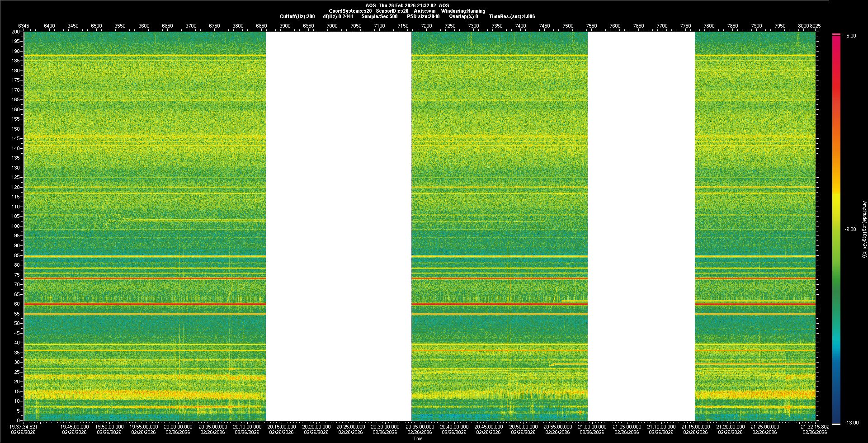Click the 60 Hz frequency axis label
868x443 pixels.
click(17, 304)
